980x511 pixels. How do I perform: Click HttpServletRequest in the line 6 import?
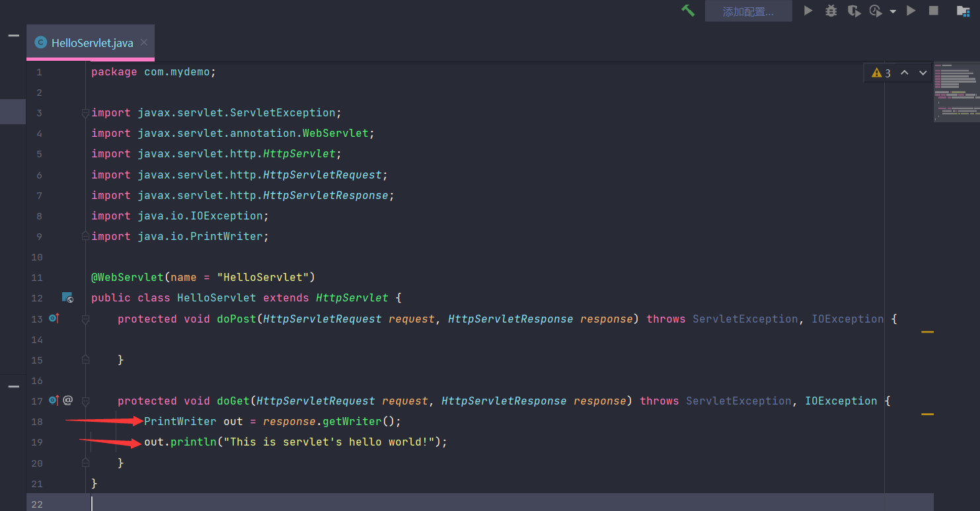(322, 175)
